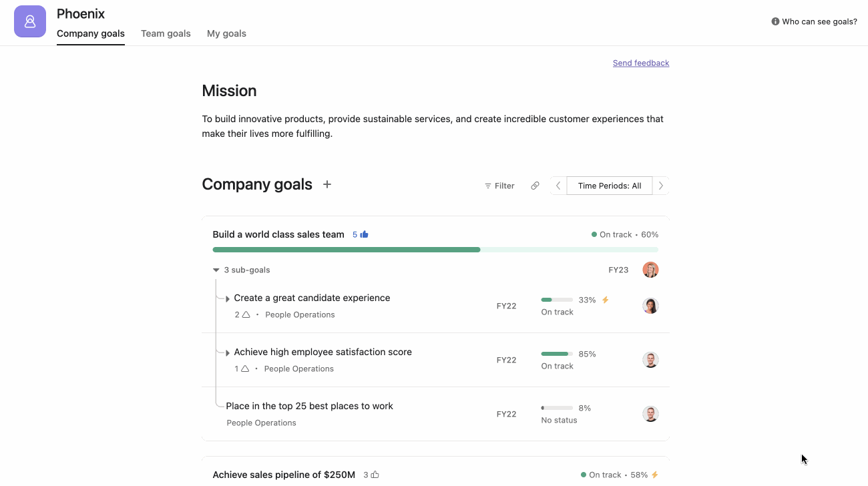Click owner avatar for Build a world class sales team
This screenshot has height=486, width=868.
(x=650, y=270)
